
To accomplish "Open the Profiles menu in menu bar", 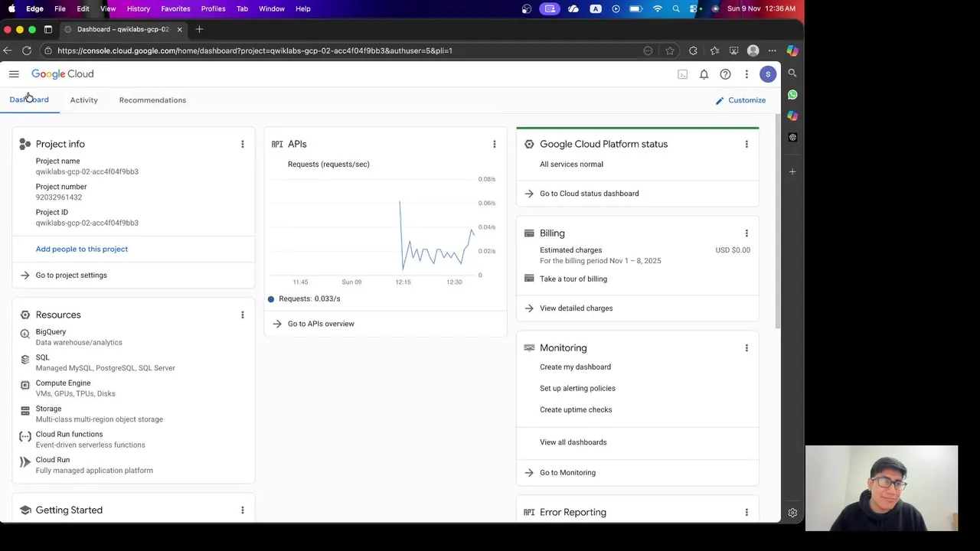I will (x=213, y=8).
